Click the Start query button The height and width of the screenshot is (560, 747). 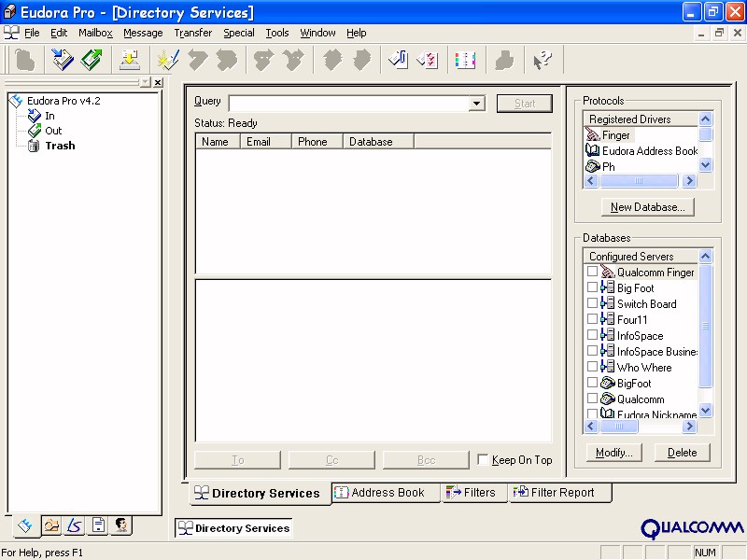(525, 104)
